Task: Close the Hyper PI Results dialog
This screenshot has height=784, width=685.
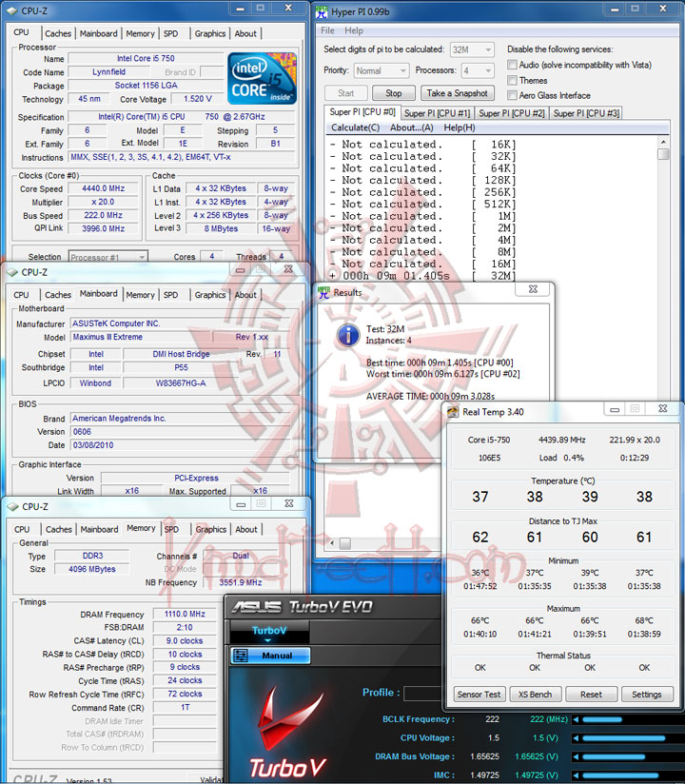Action: [533, 289]
